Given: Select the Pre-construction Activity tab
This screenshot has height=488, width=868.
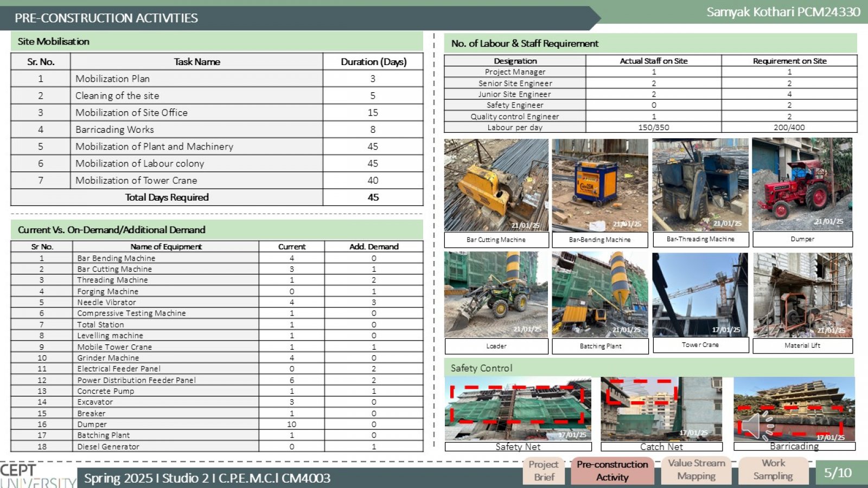Looking at the screenshot, I should coord(612,471).
